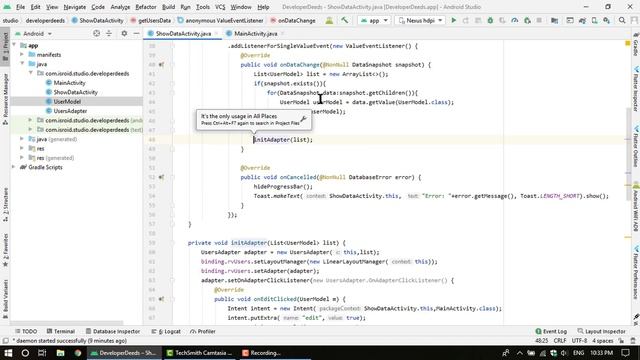Viewport: 640px width, 360px height.
Task: Click the CRLF line separator in status bar
Action: click(x=560, y=341)
